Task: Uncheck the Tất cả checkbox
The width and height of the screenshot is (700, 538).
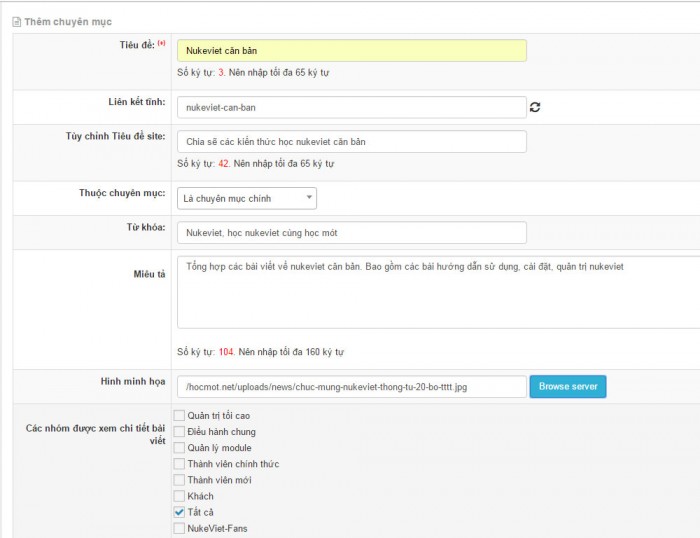Action: tap(179, 512)
